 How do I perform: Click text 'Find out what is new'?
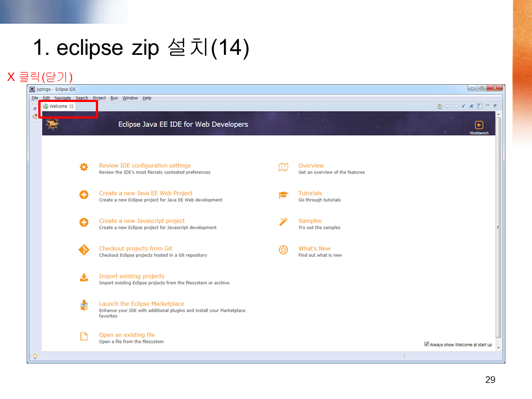[320, 255]
